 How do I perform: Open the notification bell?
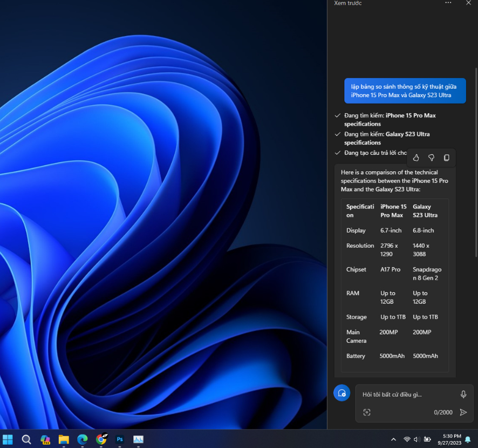pyautogui.click(x=468, y=439)
